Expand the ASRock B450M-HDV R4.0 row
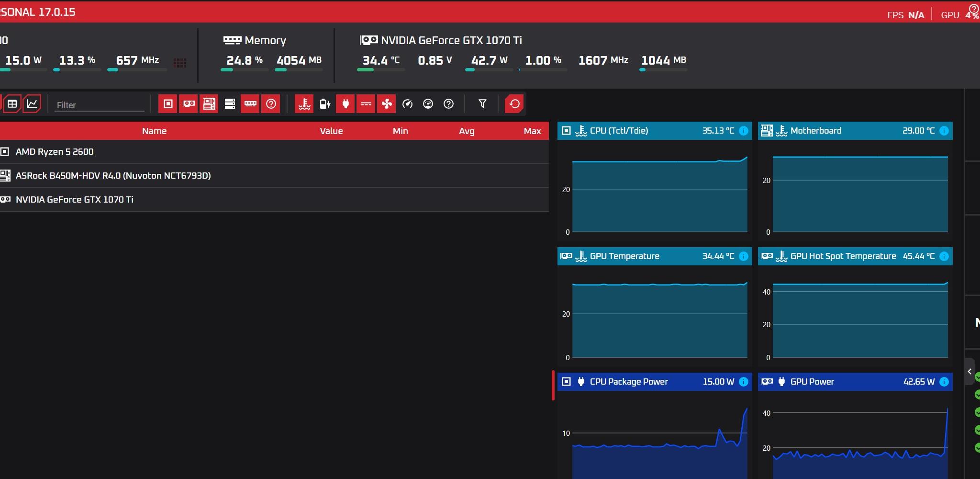Viewport: 980px width, 479px height. [x=274, y=176]
